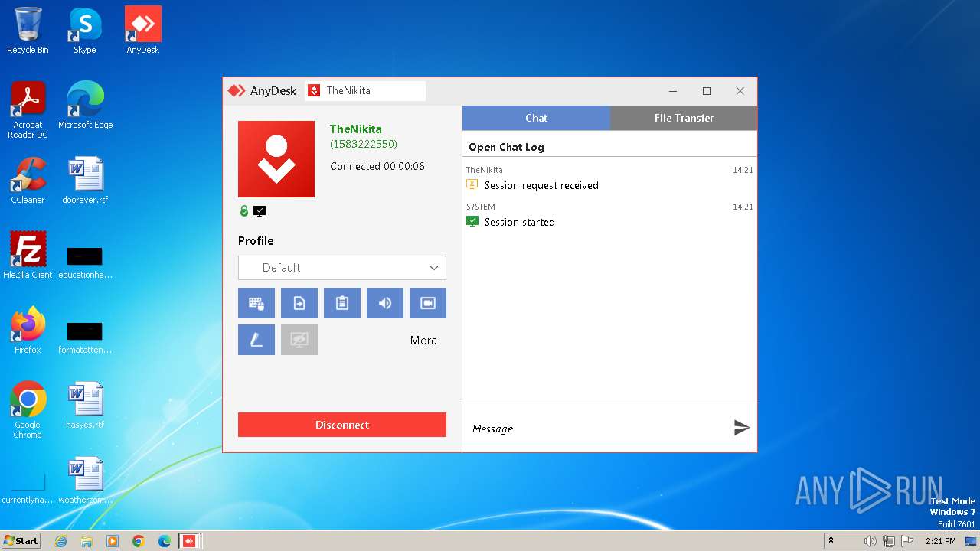The width and height of the screenshot is (980, 551).
Task: Open FileZilla Client shortcut
Action: click(28, 255)
